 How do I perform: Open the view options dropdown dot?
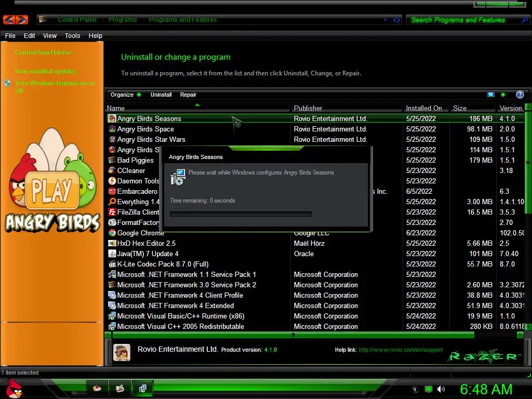click(503, 95)
